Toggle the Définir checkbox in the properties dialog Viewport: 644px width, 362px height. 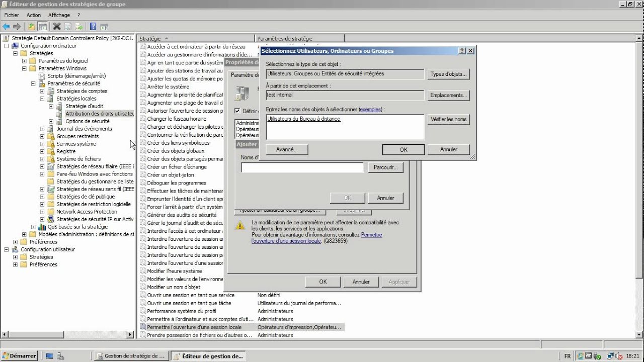[237, 111]
